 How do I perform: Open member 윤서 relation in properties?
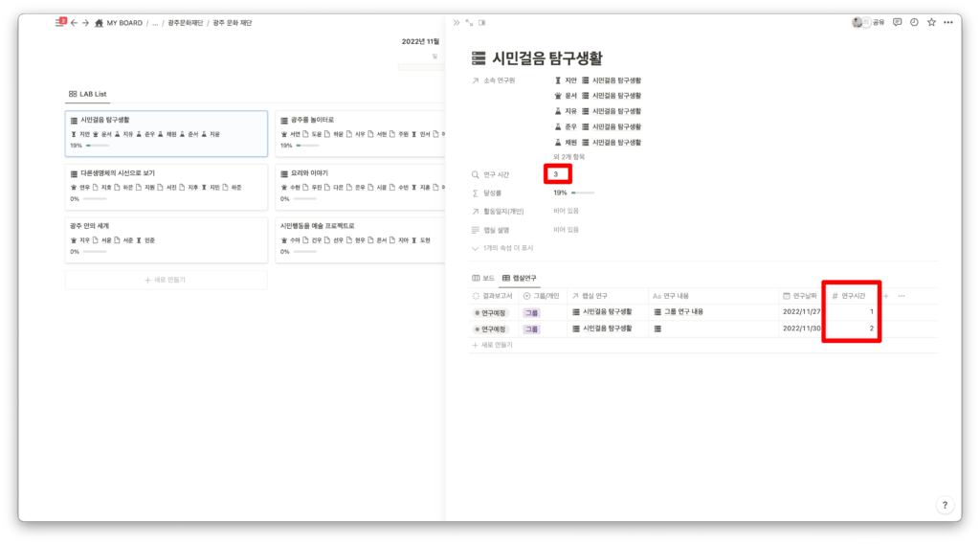point(597,96)
